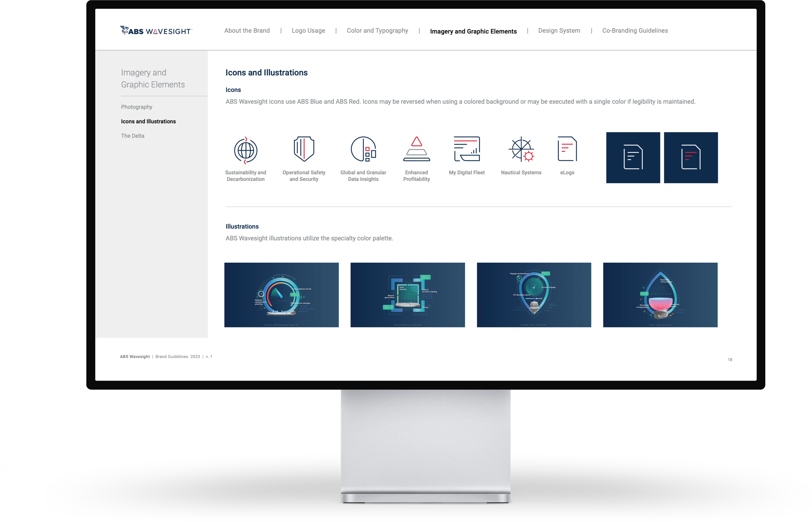
Task: Click the Brand Guidelines 2023 footer text
Action: pyautogui.click(x=178, y=356)
